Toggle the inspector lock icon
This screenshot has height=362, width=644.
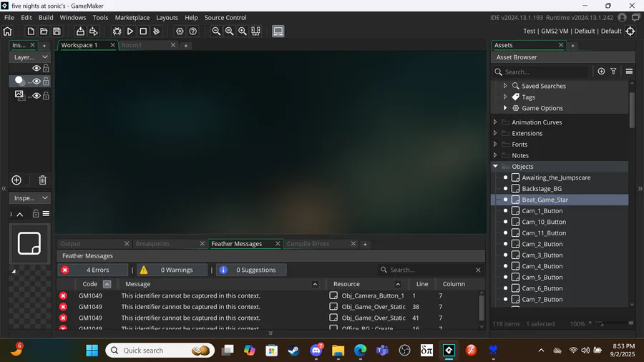(x=36, y=214)
